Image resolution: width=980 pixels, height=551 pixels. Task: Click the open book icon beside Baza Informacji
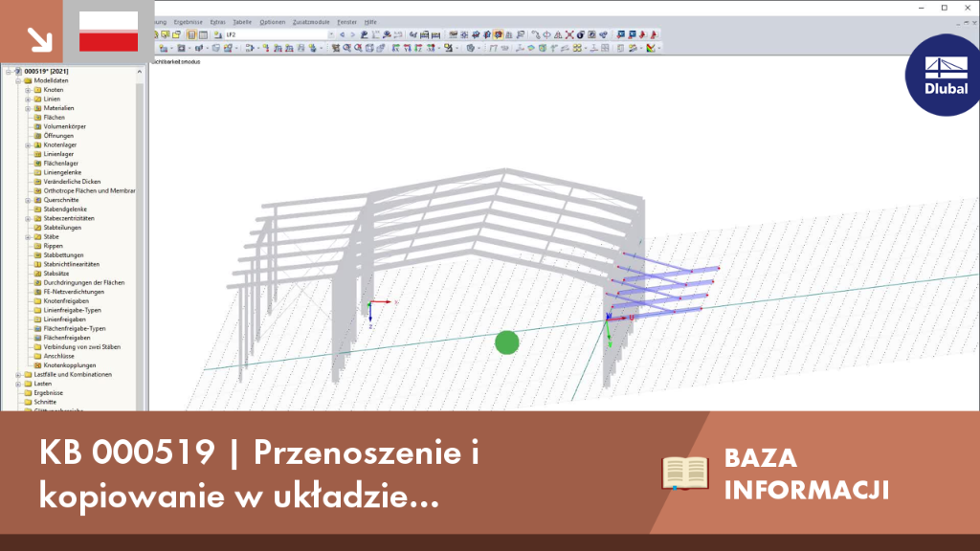[685, 473]
